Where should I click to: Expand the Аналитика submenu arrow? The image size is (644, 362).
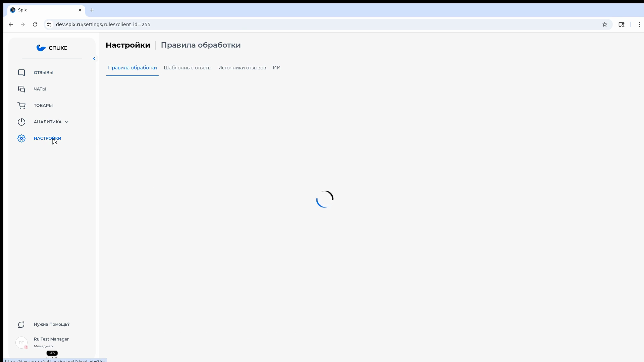pos(67,122)
